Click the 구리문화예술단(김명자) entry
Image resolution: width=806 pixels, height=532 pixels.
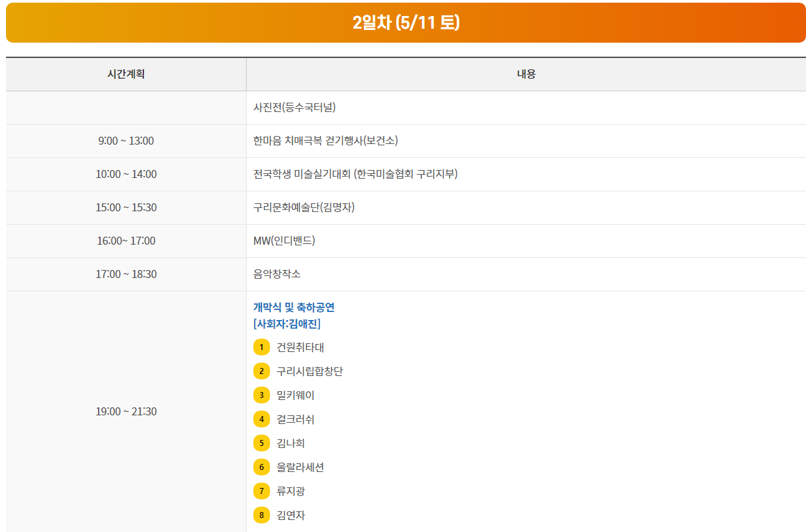[303, 207]
